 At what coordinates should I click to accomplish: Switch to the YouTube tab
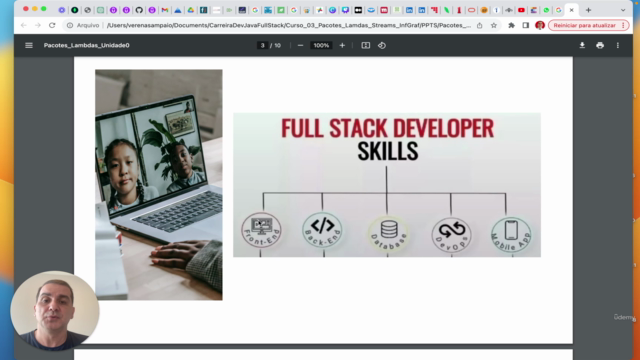pos(521,10)
